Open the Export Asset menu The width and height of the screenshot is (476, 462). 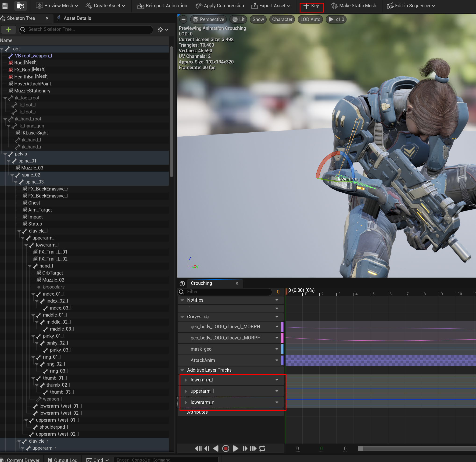pos(271,6)
